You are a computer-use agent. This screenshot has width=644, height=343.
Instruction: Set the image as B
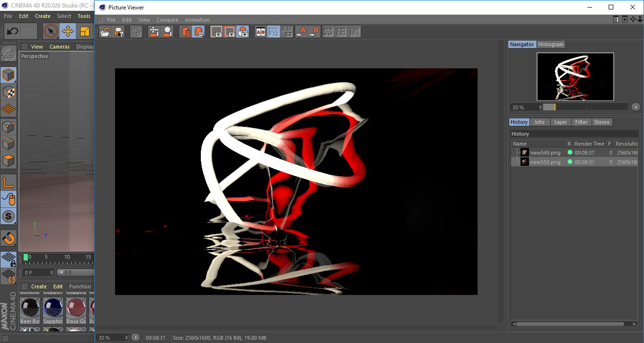314,32
